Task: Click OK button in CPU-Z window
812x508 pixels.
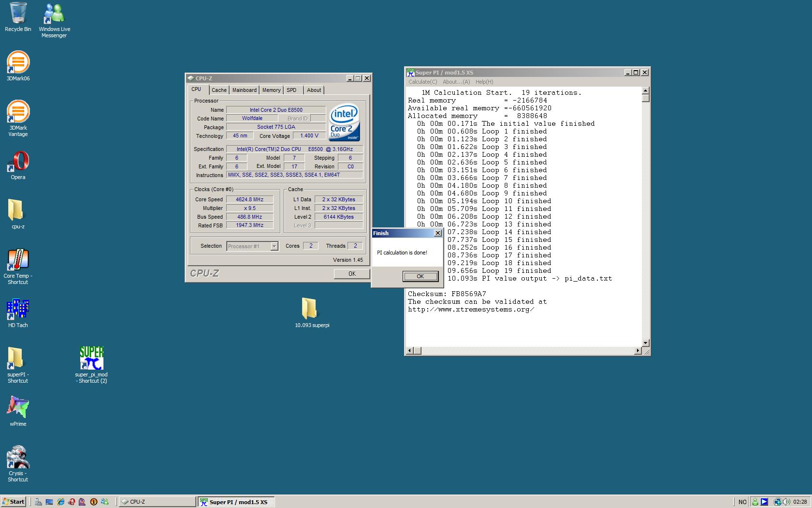Action: (352, 274)
